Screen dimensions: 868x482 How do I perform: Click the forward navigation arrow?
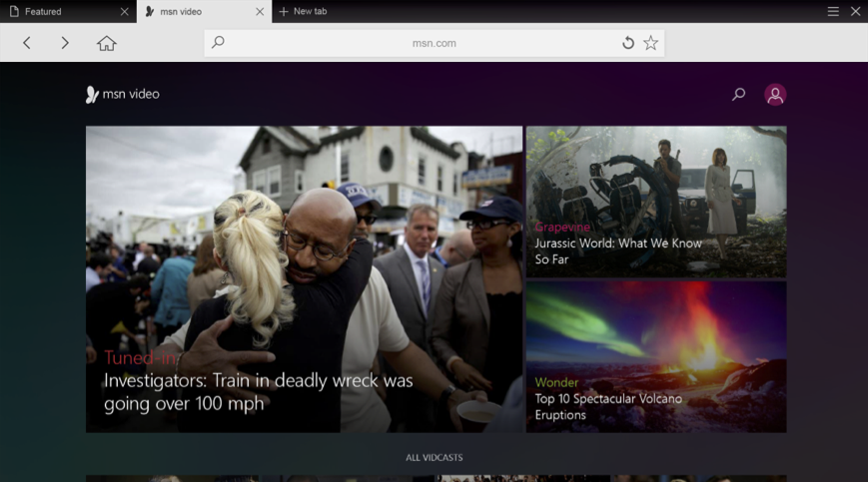coord(65,43)
